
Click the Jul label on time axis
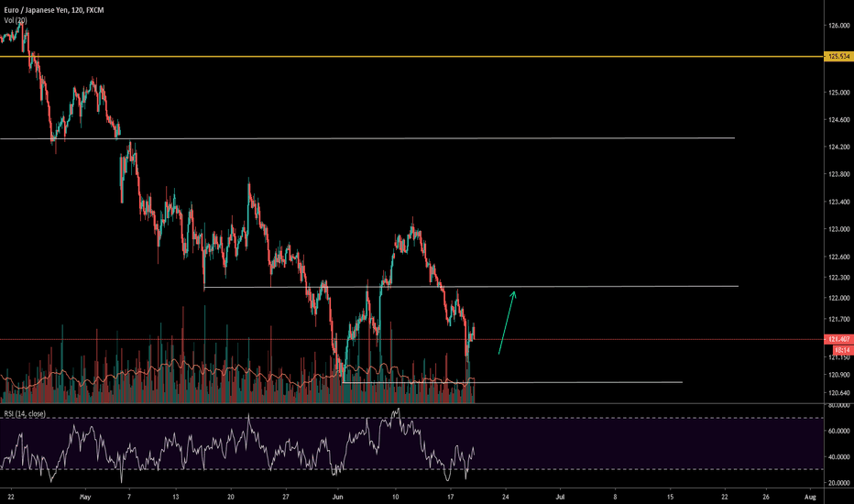coord(560,497)
